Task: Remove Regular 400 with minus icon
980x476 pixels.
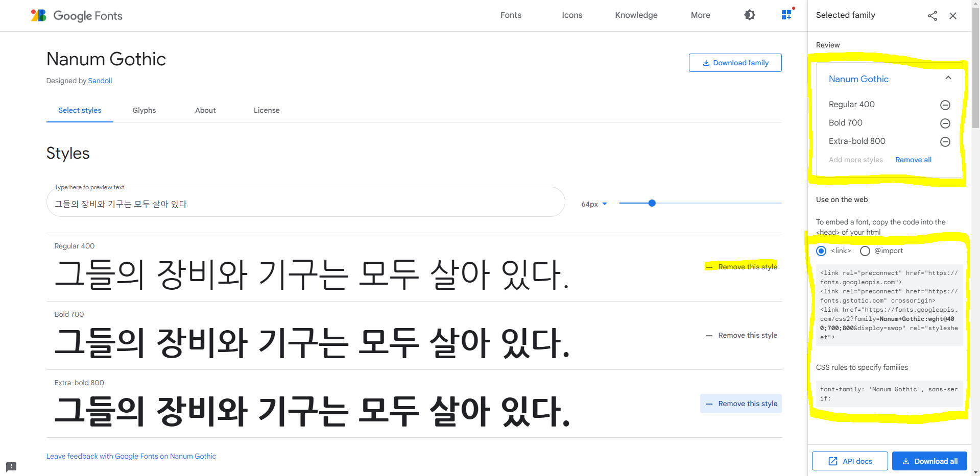Action: pyautogui.click(x=945, y=105)
